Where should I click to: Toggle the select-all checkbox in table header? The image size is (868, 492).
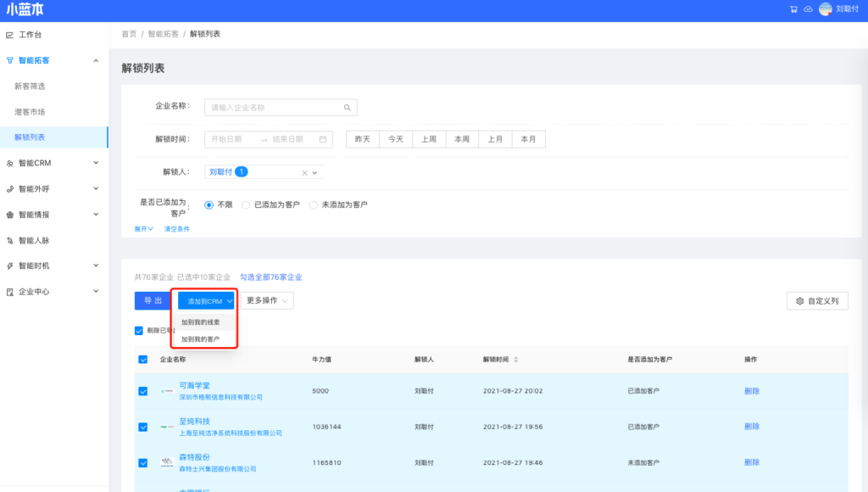pyautogui.click(x=142, y=360)
